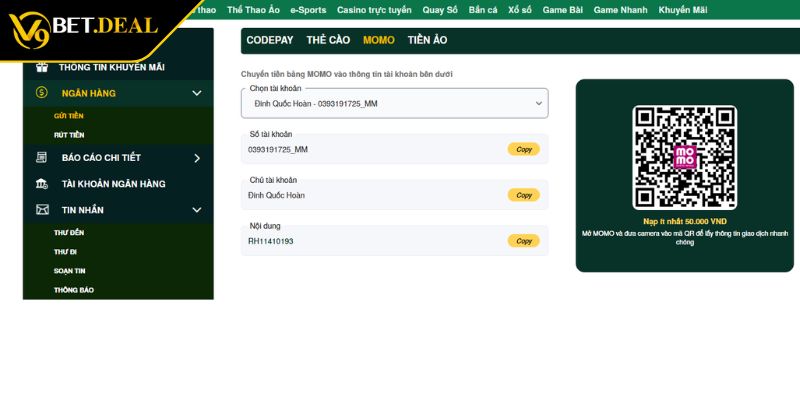Expand Báo Cáo Chi Tiết arrow
The image size is (800, 400).
pyautogui.click(x=197, y=158)
